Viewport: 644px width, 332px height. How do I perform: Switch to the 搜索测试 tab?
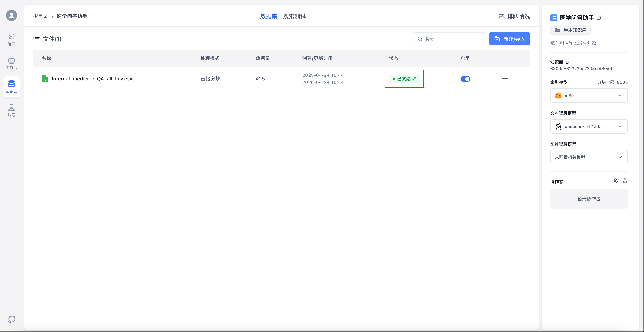coord(294,17)
